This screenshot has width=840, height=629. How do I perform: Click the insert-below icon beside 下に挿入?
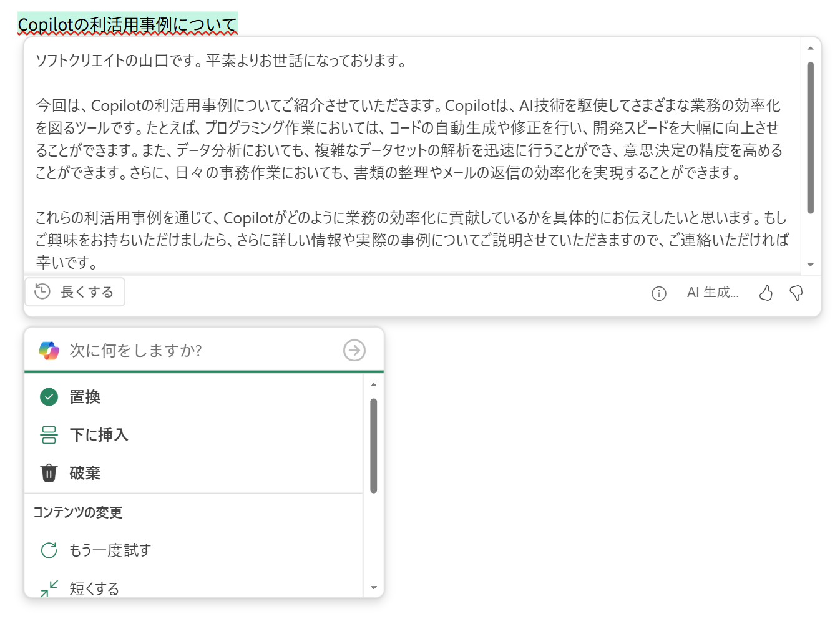click(49, 434)
